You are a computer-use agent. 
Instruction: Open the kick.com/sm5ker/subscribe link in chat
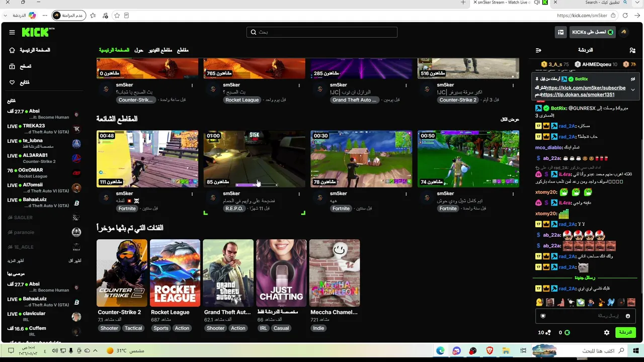coord(586,88)
